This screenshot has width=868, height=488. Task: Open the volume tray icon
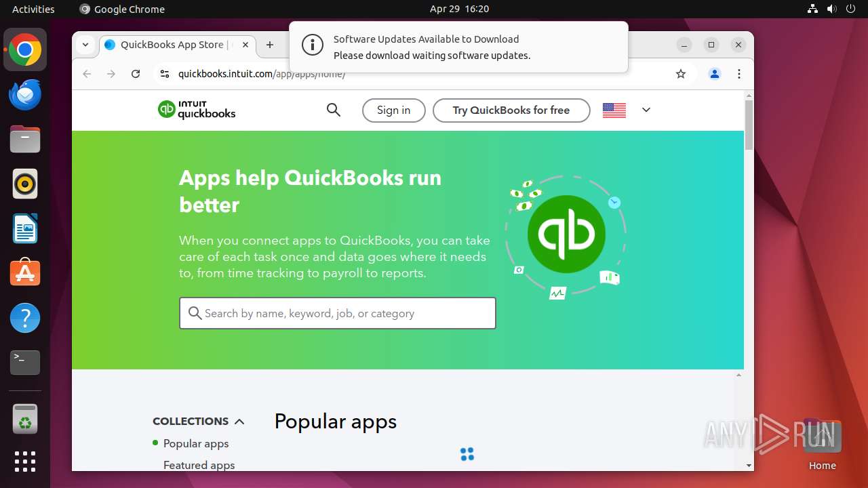coord(832,9)
